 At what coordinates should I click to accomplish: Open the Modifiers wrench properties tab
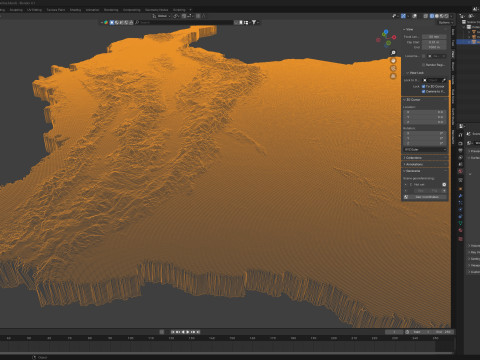click(460, 196)
